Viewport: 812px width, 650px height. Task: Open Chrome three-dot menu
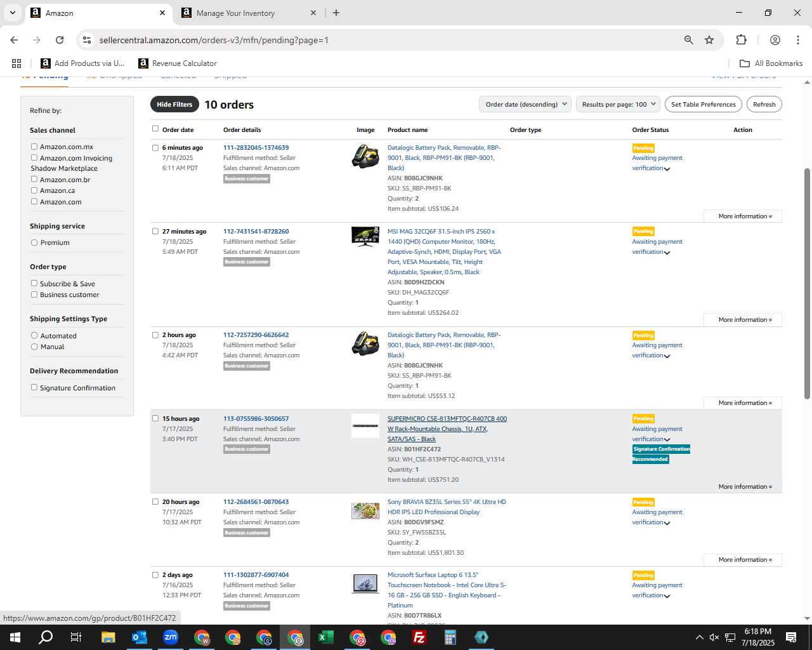click(797, 40)
